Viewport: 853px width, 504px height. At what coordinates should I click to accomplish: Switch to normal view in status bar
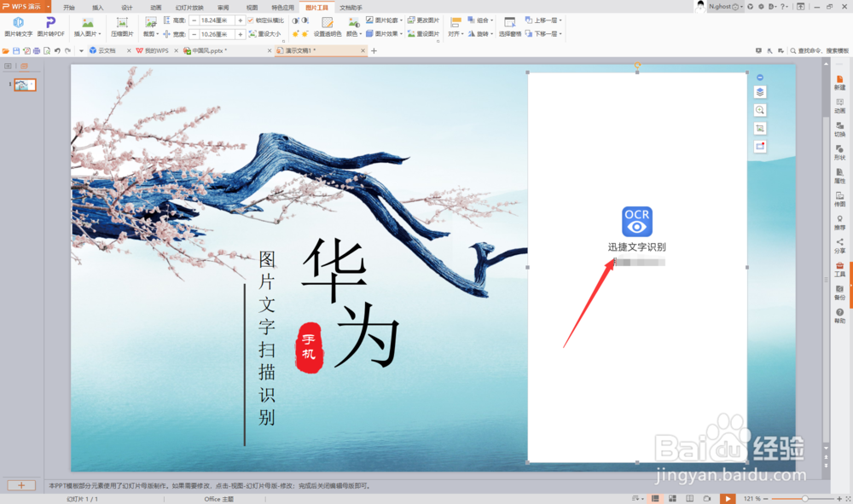pos(655,499)
